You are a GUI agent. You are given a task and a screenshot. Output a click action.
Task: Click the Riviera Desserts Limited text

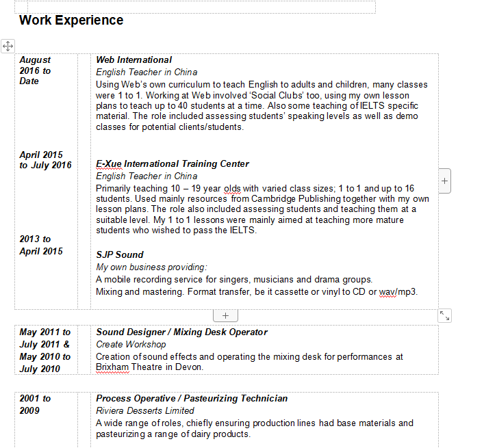145,411
